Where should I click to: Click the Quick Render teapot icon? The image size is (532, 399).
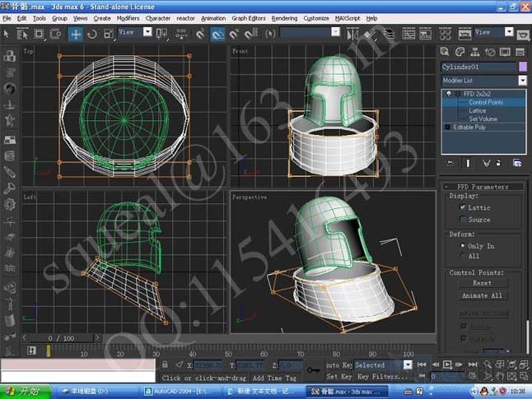pos(523,34)
